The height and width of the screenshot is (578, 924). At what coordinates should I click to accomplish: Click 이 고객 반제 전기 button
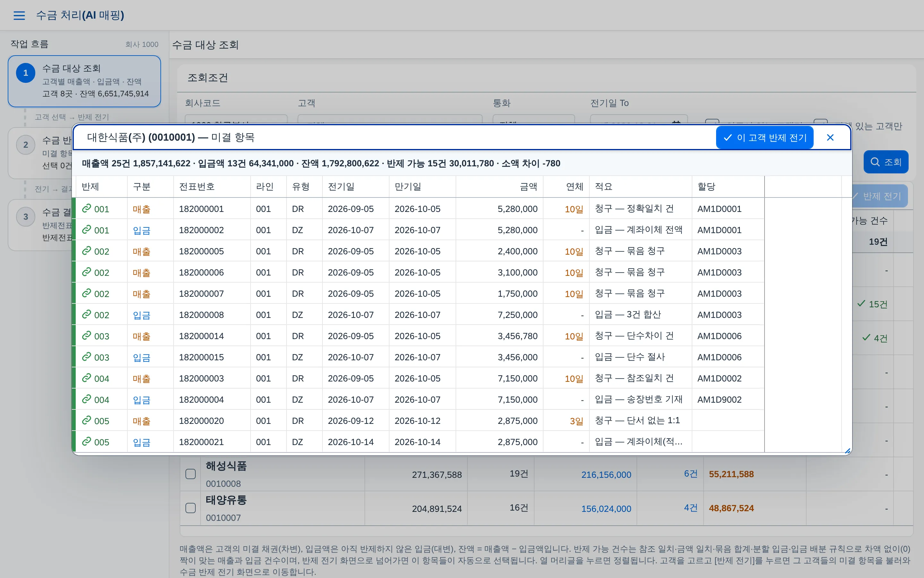click(x=765, y=138)
